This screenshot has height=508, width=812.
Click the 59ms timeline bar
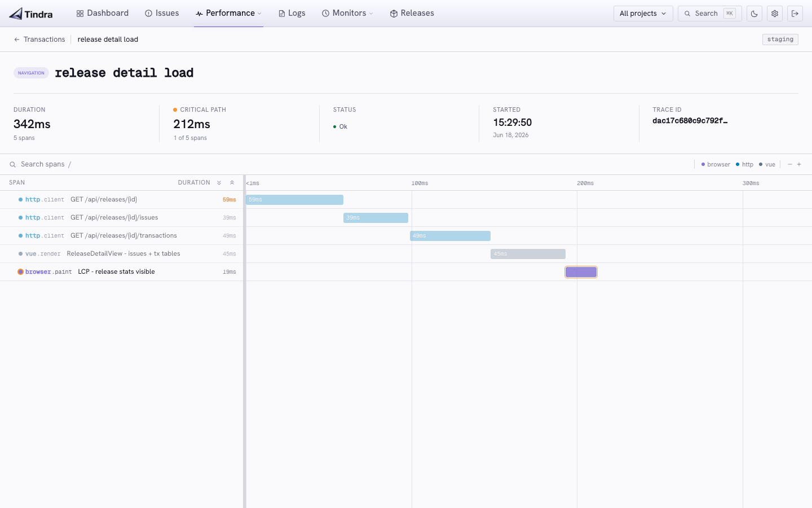(x=294, y=200)
